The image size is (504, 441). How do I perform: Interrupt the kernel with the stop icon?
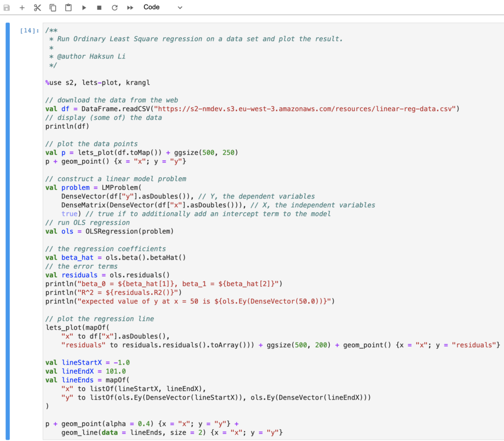click(98, 7)
